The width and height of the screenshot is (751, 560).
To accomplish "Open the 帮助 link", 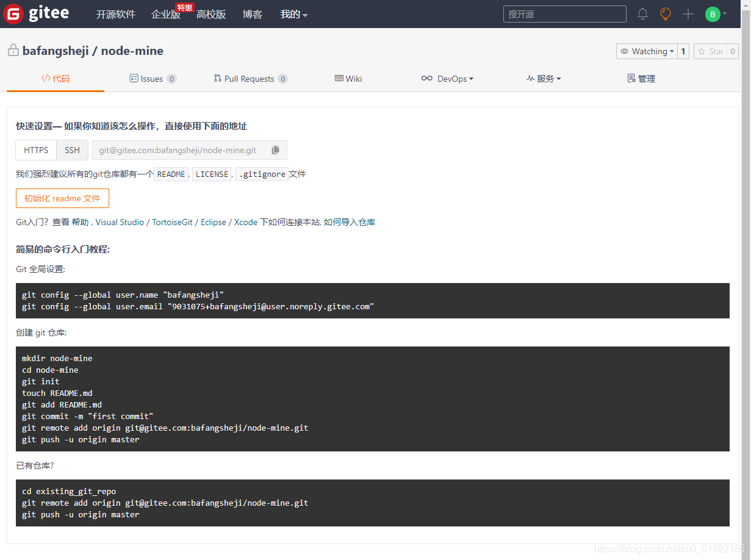I will click(x=80, y=222).
